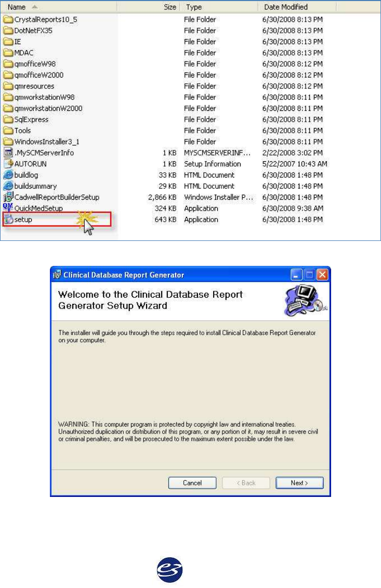Click the setup application icon
381x588 pixels.
pyautogui.click(x=8, y=220)
